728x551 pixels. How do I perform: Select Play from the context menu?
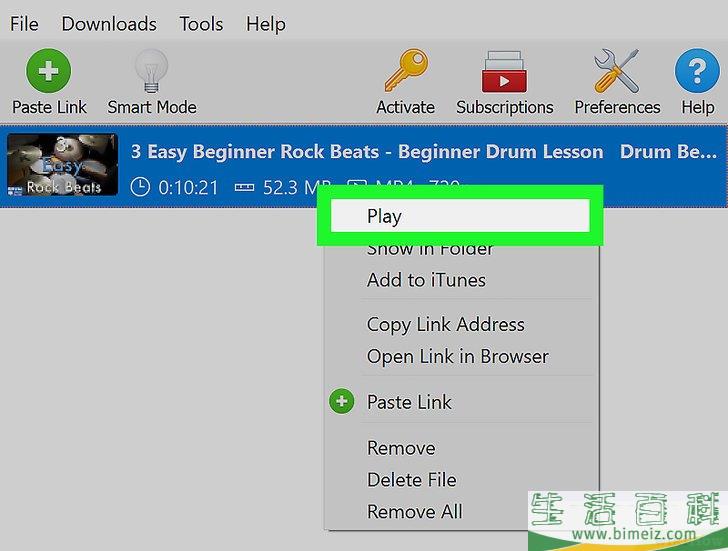(384, 216)
